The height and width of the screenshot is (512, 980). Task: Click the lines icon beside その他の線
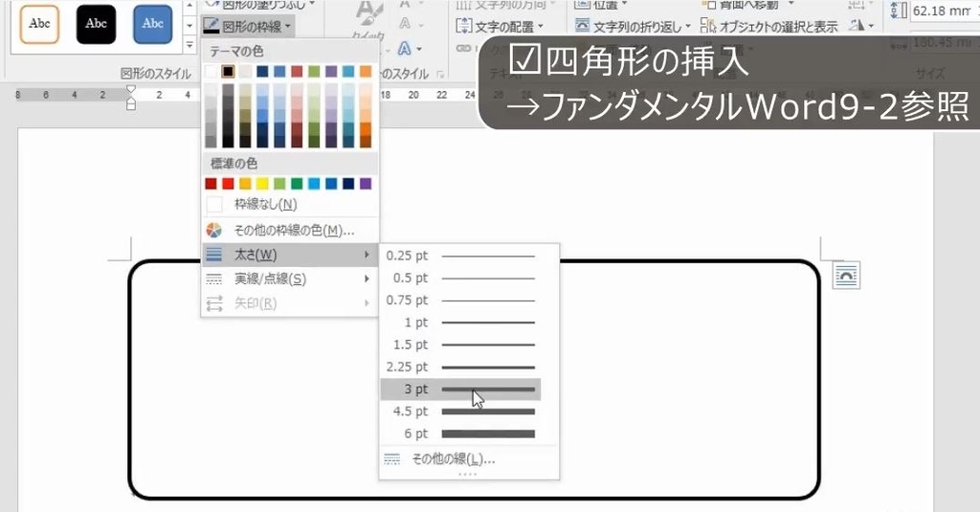point(392,459)
